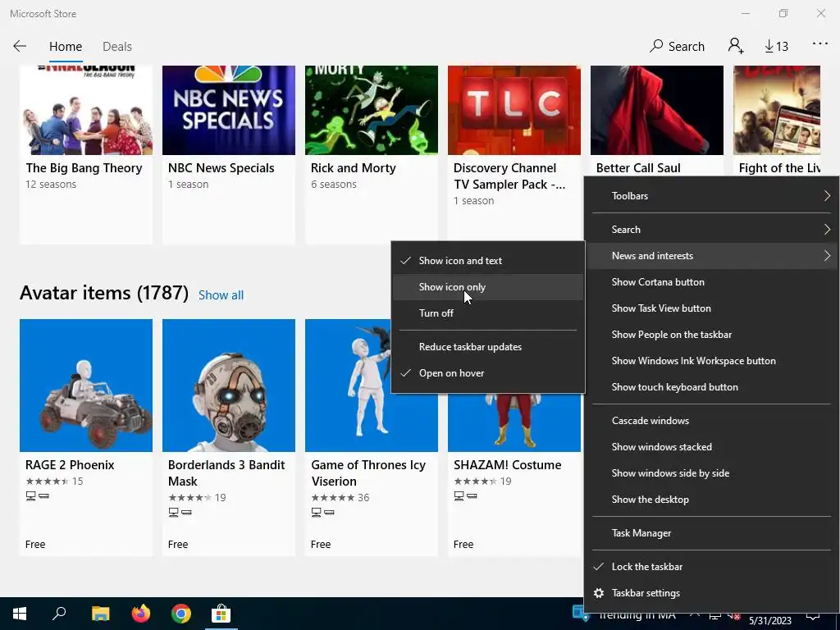Screen dimensions: 840x630
Task: Launch Chrome from the taskbar
Action: [x=181, y=614]
